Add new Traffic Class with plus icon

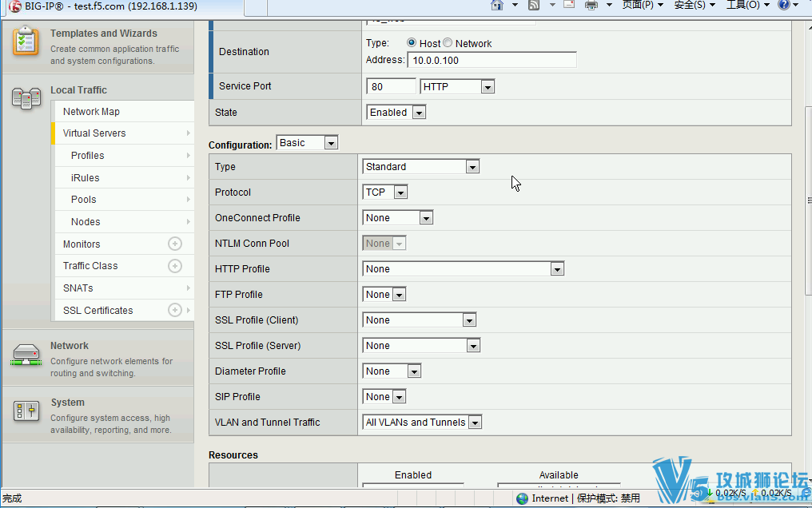coord(175,266)
